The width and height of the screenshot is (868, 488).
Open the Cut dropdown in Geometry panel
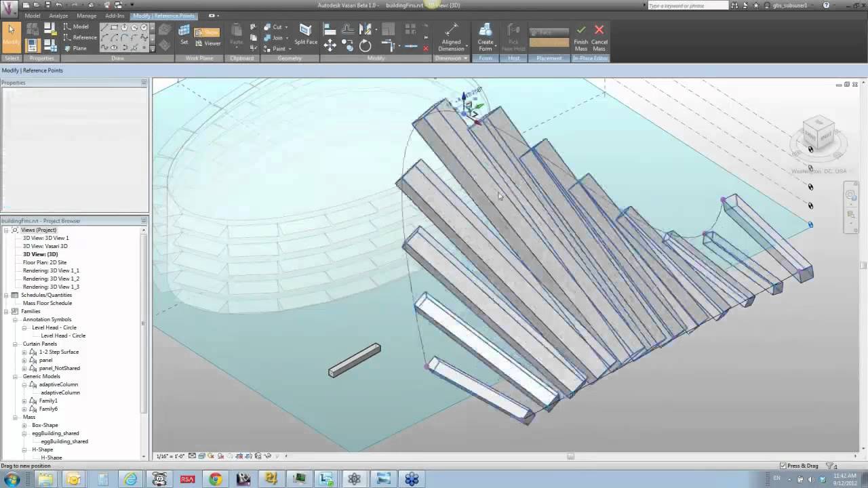click(285, 27)
